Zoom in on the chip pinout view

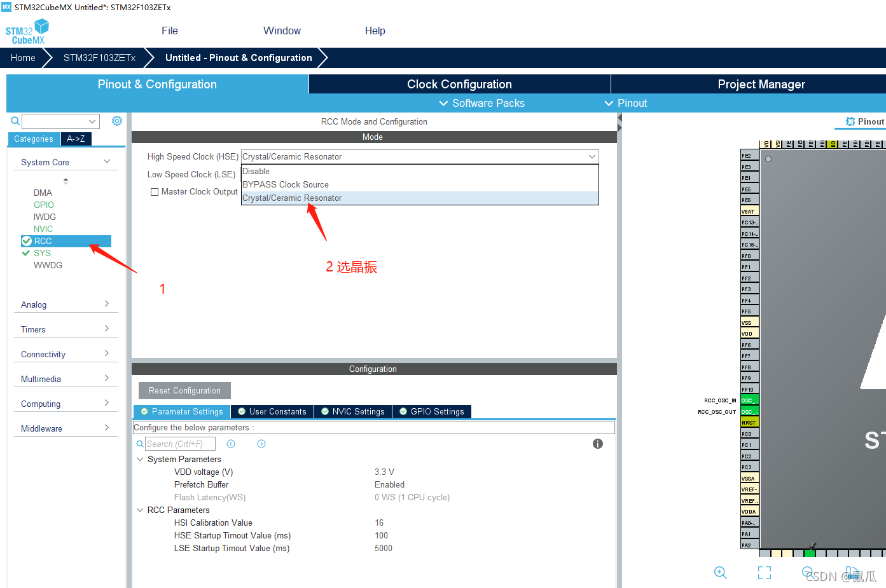[x=721, y=573]
